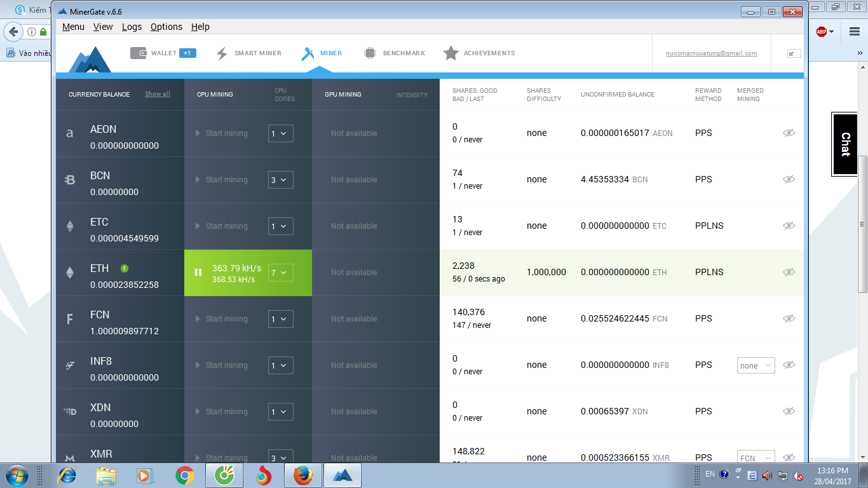Click the BCN Bytecoin coin icon
Viewport: 868px width, 488px height.
click(70, 180)
